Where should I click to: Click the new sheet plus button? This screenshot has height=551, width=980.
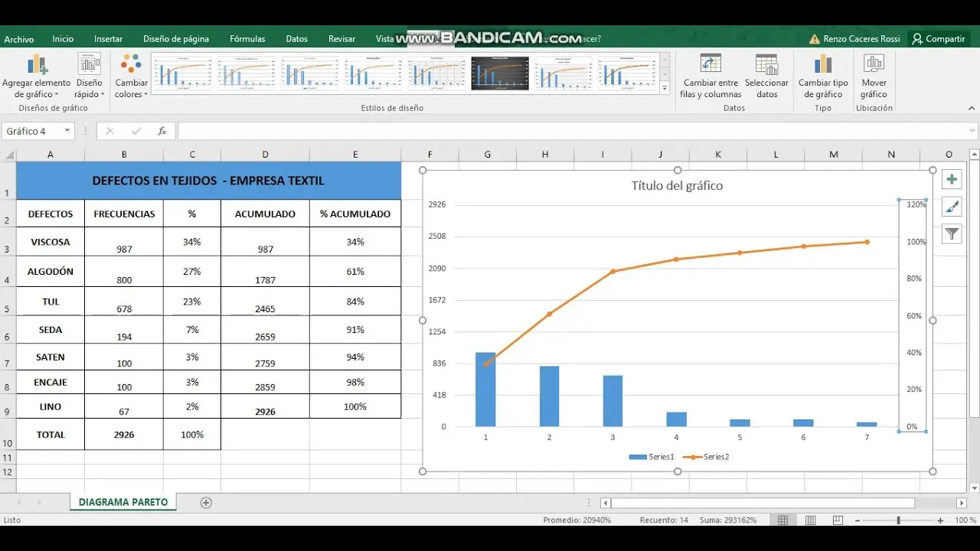205,502
